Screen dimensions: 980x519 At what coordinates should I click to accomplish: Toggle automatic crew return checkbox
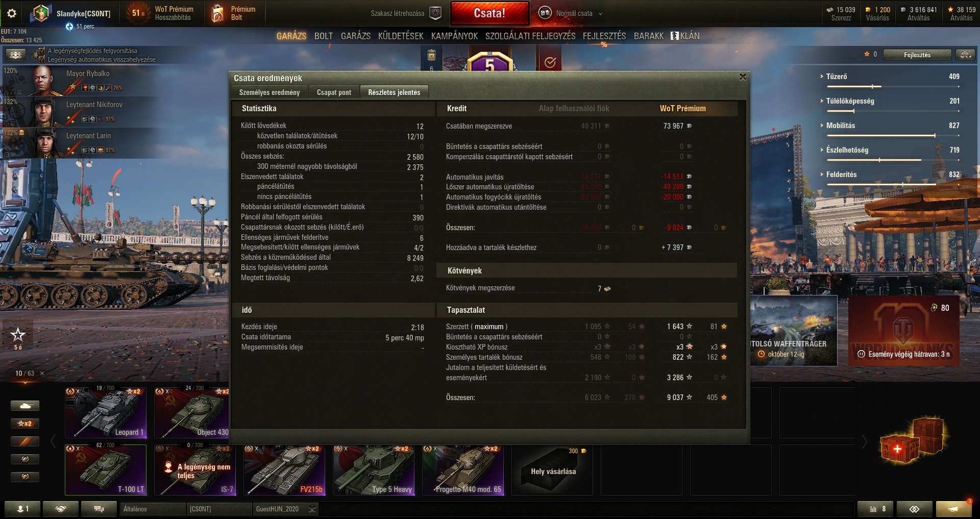pos(42,59)
